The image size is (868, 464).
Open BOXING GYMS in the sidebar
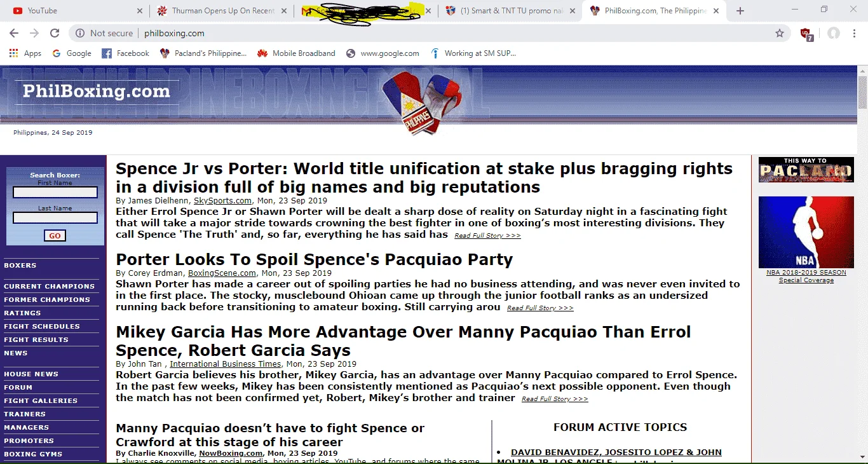tap(33, 454)
